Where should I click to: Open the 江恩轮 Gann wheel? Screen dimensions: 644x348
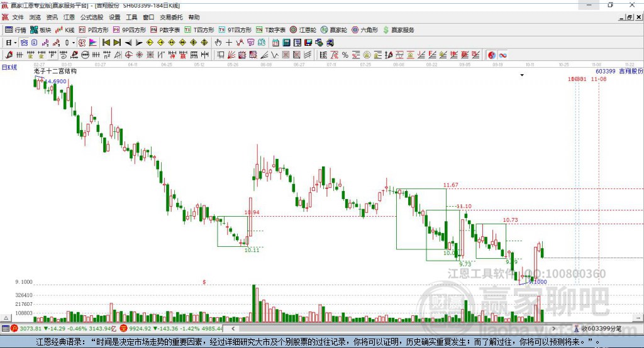pyautogui.click(x=303, y=30)
